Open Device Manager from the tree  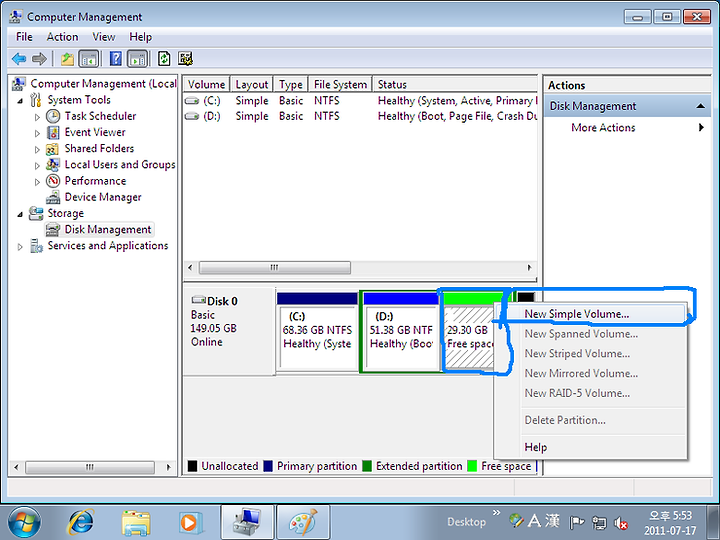click(103, 197)
